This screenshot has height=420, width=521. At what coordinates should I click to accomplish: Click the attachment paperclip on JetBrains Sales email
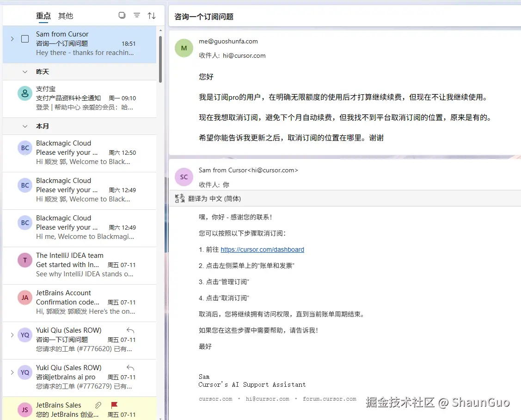[98, 404]
